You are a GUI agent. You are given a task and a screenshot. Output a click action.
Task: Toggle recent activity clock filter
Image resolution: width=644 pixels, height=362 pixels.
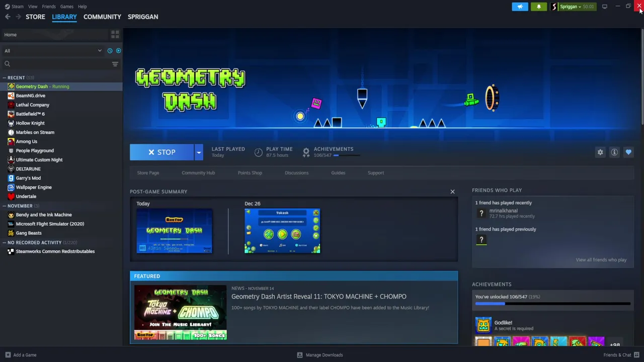[110, 51]
